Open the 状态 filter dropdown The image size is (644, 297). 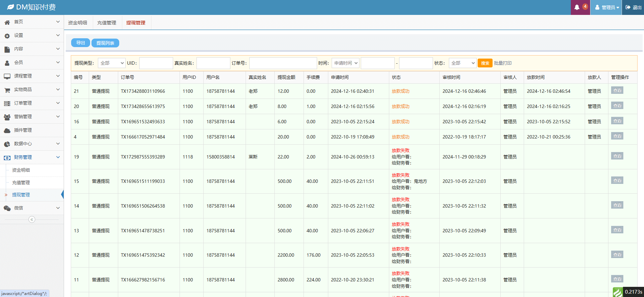462,63
